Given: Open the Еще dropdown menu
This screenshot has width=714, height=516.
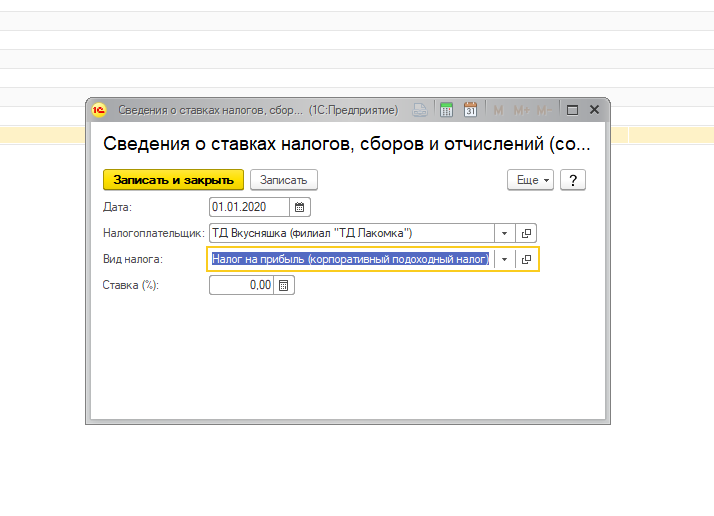Looking at the screenshot, I should [530, 180].
